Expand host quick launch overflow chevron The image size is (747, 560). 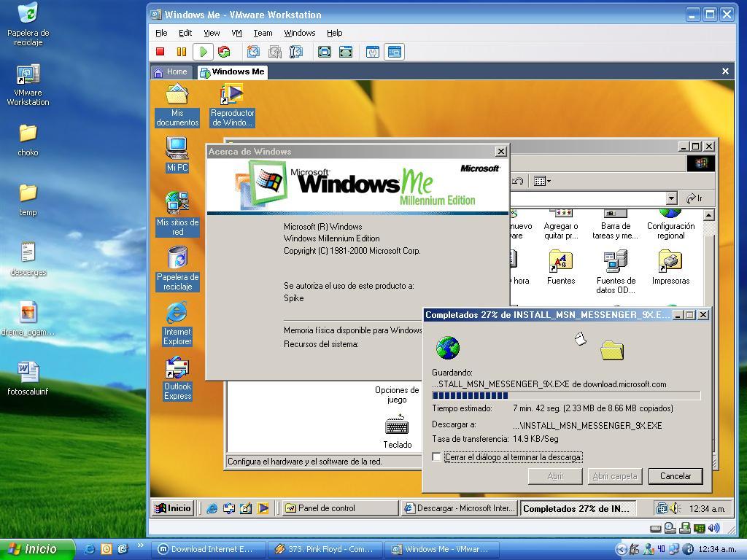[x=140, y=545]
